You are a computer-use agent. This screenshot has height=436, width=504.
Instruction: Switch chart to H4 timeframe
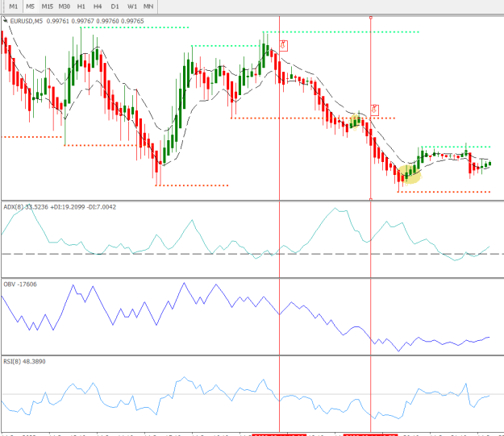pos(98,6)
